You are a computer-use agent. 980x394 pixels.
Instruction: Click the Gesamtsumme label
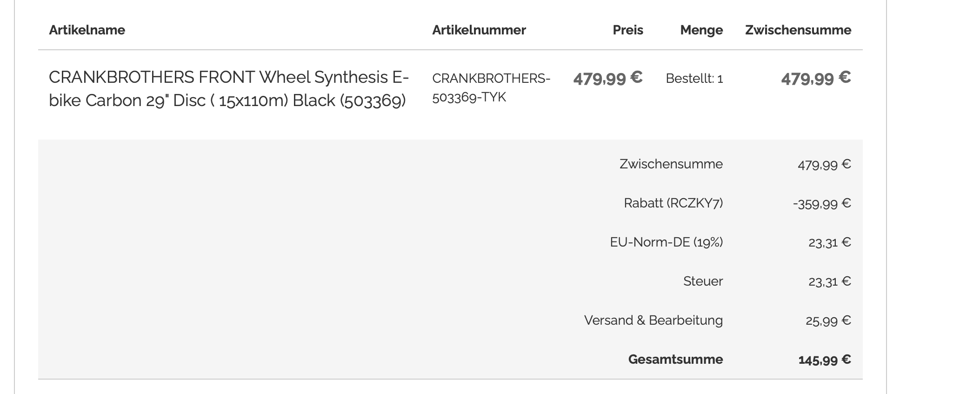675,360
